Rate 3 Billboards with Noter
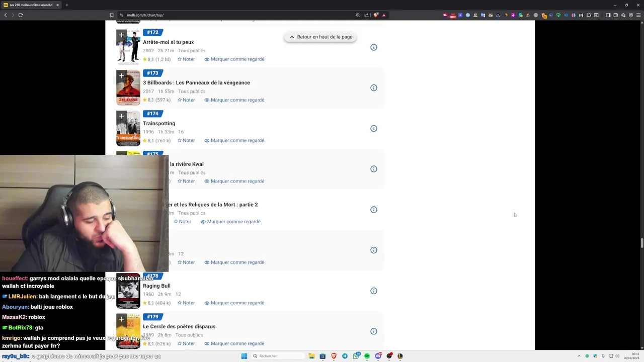 coord(186,100)
